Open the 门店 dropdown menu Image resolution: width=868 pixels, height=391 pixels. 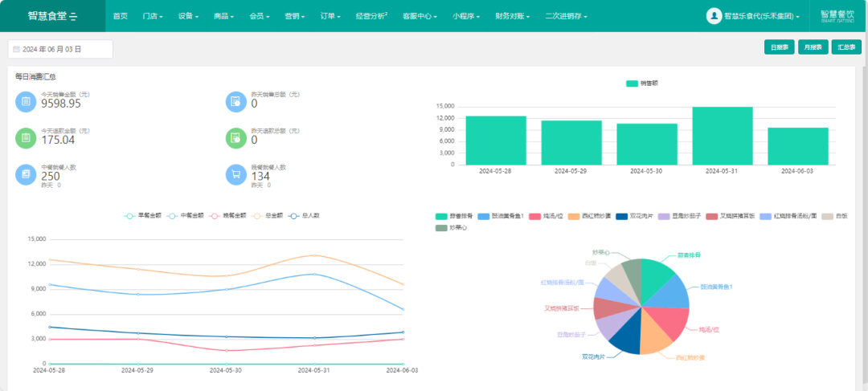coord(152,16)
